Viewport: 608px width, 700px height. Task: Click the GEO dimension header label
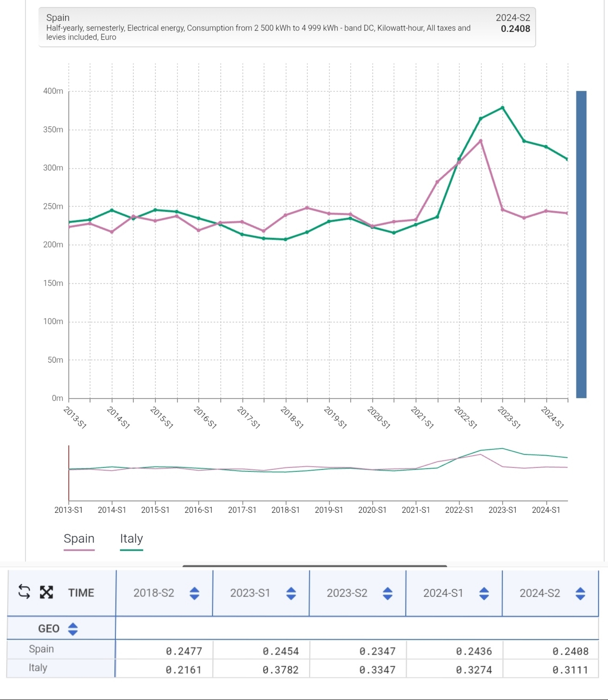(x=48, y=629)
